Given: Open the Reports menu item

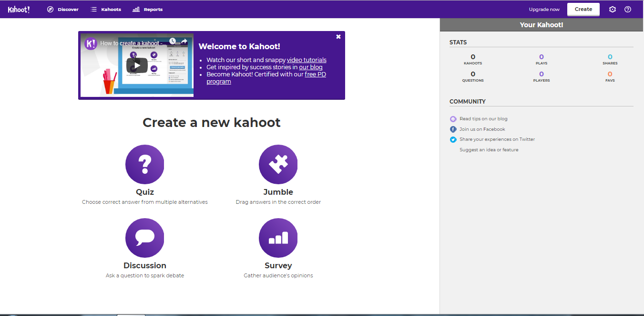Looking at the screenshot, I should pos(148,9).
